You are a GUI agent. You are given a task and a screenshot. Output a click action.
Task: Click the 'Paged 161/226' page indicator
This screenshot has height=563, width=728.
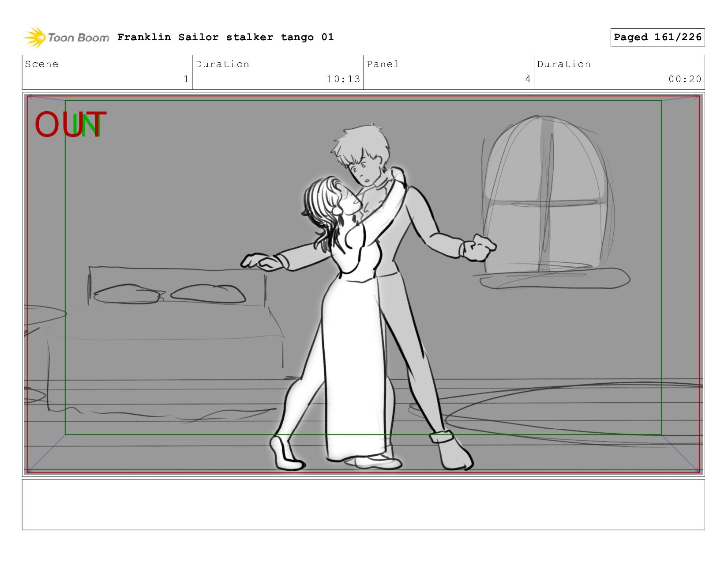[657, 37]
